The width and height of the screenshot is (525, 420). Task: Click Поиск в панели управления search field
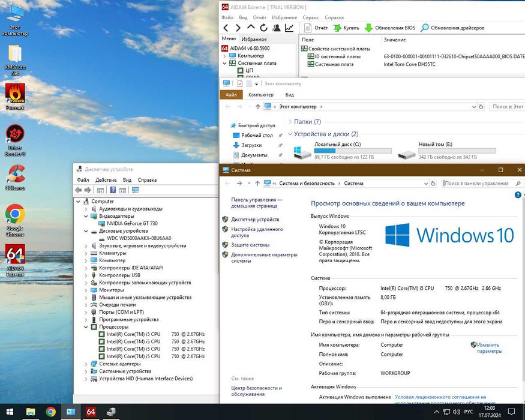click(x=482, y=184)
